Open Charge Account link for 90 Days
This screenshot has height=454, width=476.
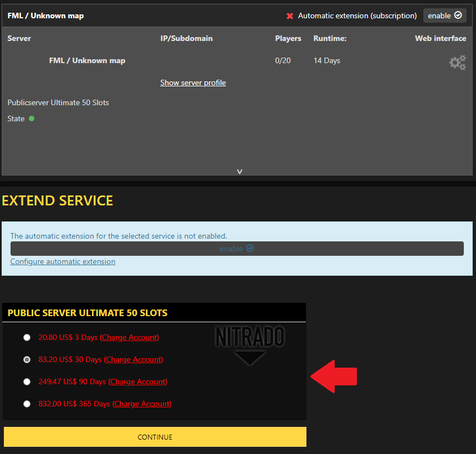coord(137,381)
